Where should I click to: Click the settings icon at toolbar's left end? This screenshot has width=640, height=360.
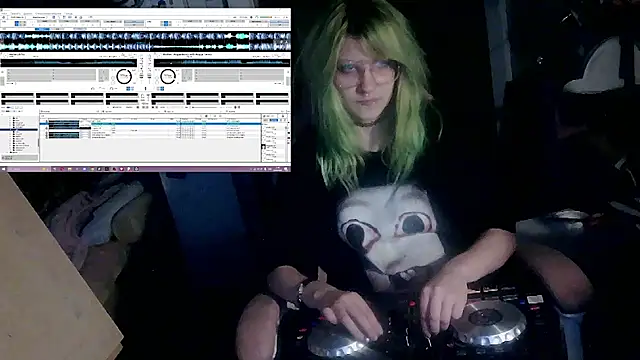tap(4, 17)
